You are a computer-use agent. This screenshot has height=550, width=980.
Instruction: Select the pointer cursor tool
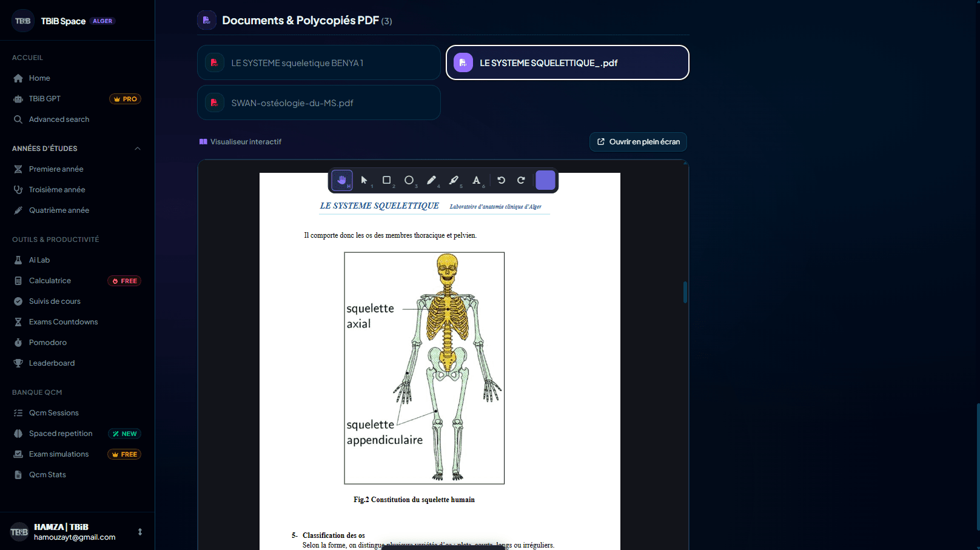[364, 180]
